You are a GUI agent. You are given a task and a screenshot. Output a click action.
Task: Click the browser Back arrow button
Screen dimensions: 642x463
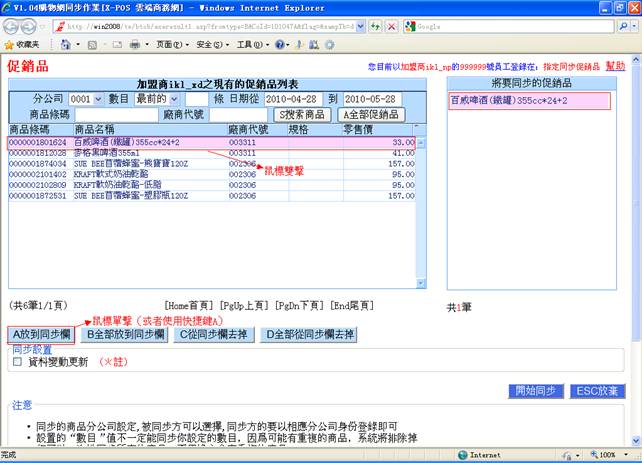[x=13, y=26]
